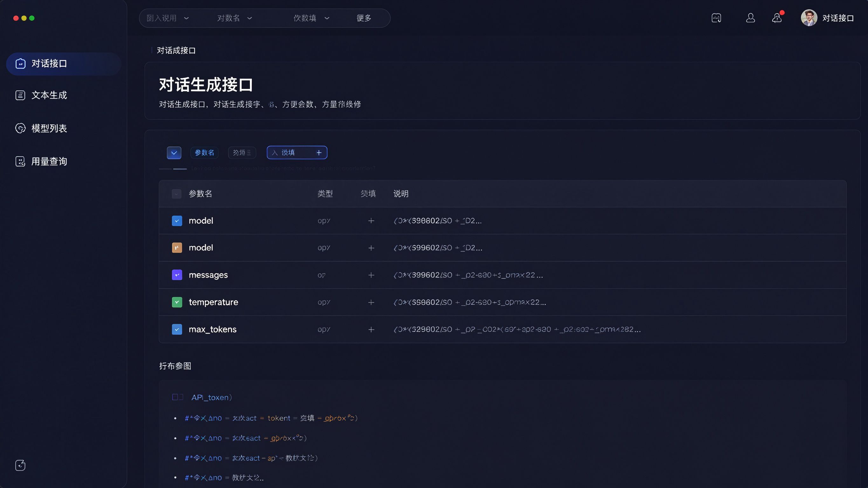
Task: Toggle the first model row checkbox
Action: 177,221
